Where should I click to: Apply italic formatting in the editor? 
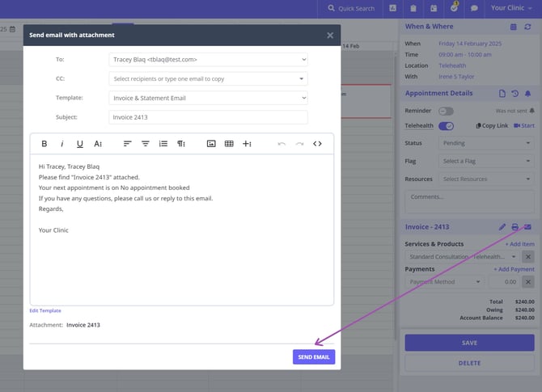point(61,144)
